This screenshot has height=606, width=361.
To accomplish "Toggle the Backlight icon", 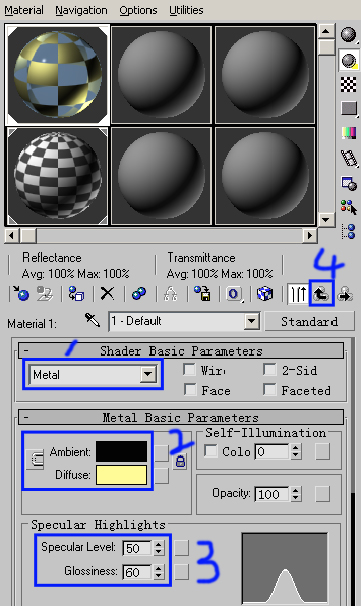I will (x=349, y=61).
